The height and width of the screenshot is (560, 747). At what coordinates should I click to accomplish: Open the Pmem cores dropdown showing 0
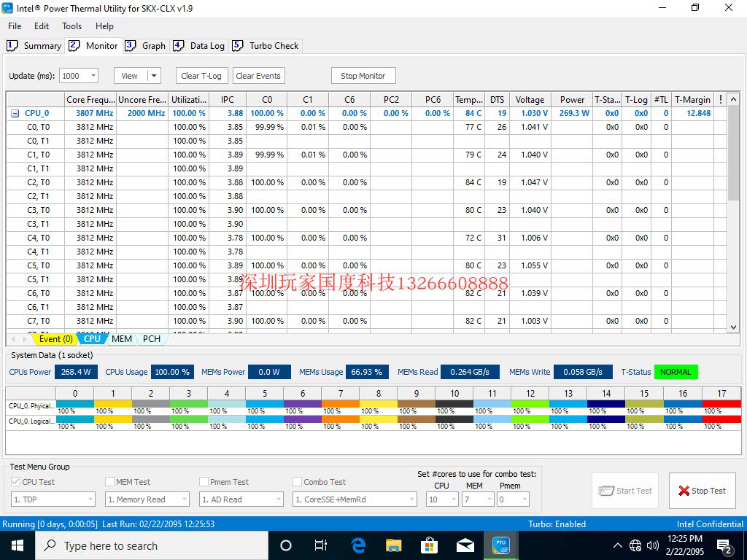click(513, 499)
